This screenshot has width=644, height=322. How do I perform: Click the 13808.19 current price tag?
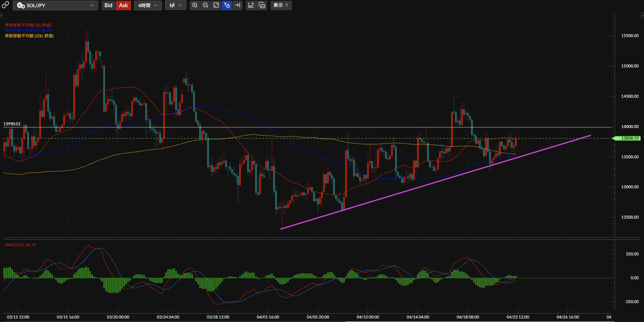630,138
